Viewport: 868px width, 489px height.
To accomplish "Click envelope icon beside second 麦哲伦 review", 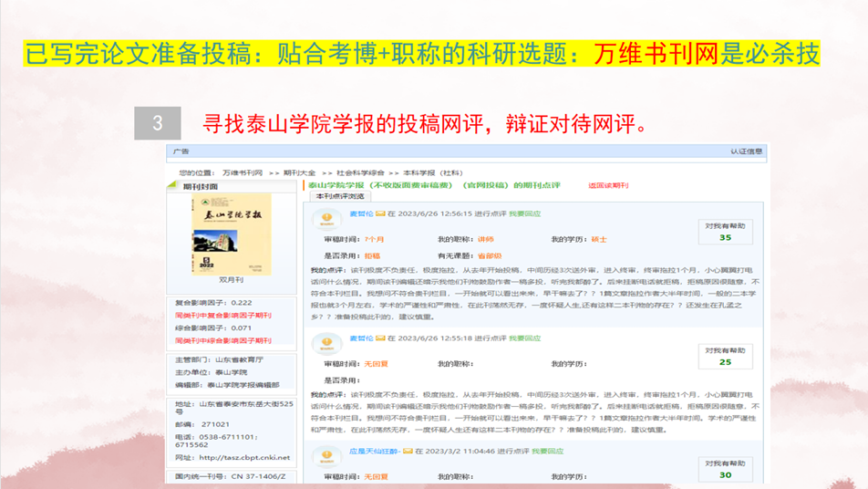I will pyautogui.click(x=380, y=338).
